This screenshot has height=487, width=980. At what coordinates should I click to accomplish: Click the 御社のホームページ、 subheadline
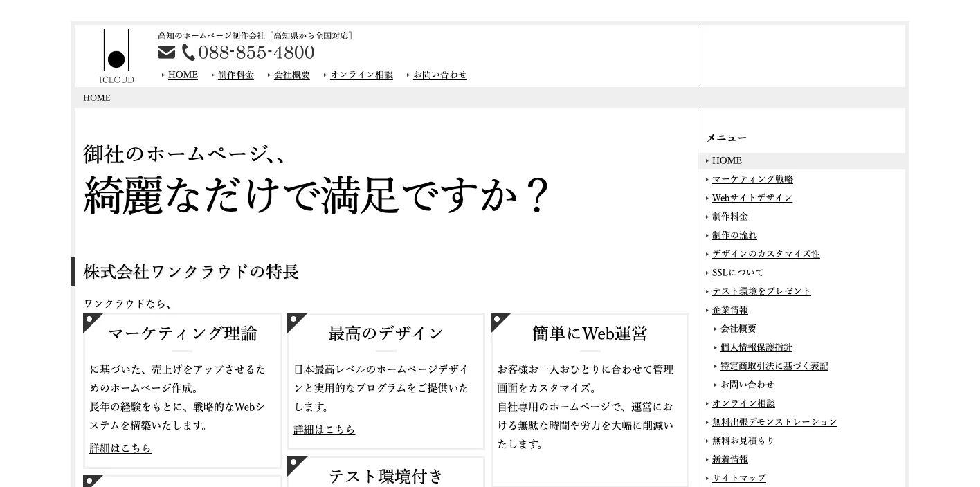[184, 154]
